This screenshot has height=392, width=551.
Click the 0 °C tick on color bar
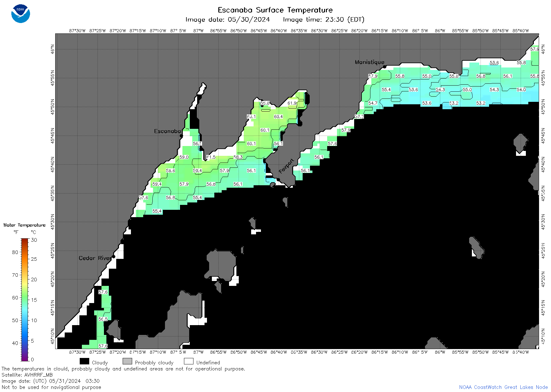point(33,359)
